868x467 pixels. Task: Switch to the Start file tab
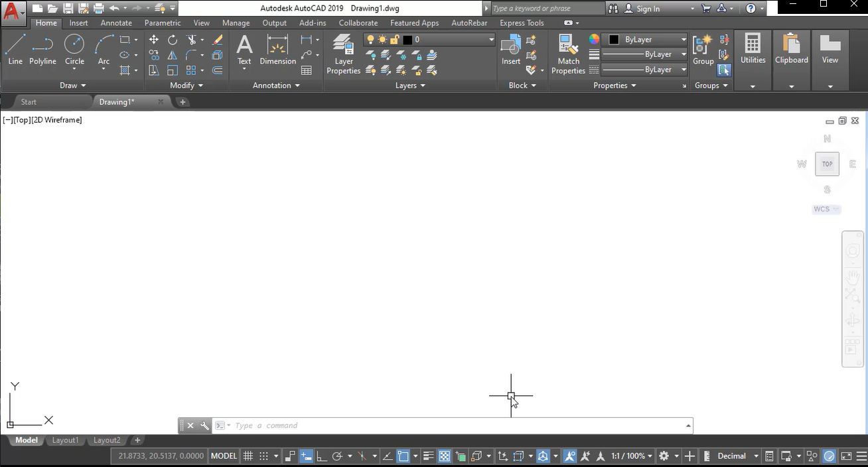click(29, 102)
